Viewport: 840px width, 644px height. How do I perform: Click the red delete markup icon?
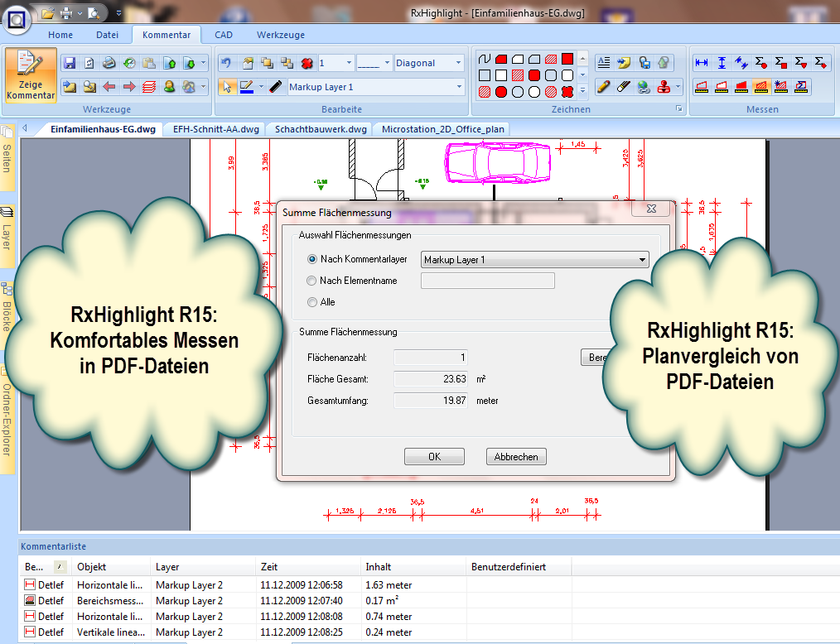pos(306,63)
